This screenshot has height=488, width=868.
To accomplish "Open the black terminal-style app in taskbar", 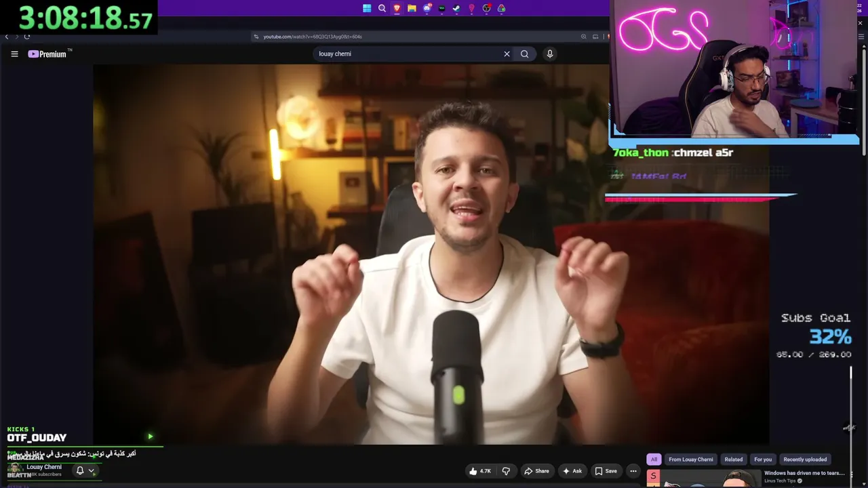I will (x=441, y=8).
